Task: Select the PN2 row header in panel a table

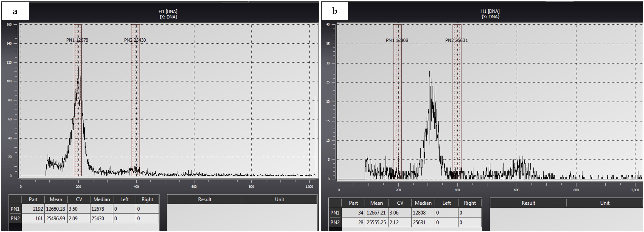Action: 15,218
